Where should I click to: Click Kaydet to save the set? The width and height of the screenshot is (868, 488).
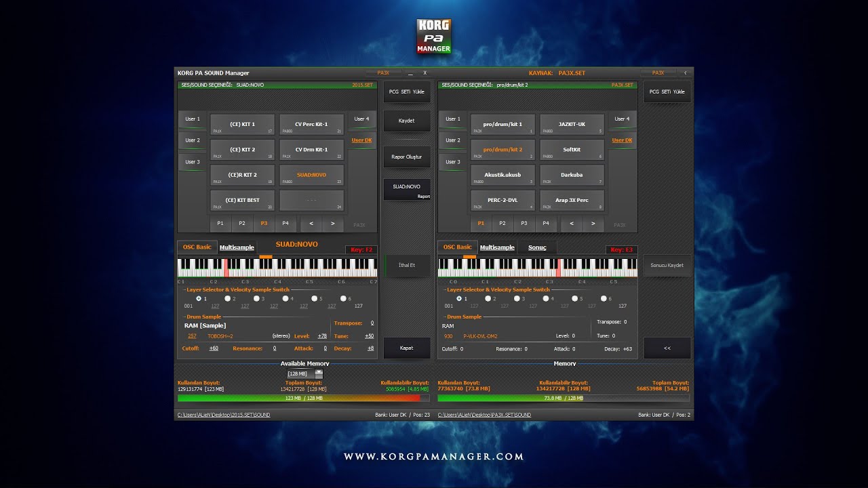(406, 121)
